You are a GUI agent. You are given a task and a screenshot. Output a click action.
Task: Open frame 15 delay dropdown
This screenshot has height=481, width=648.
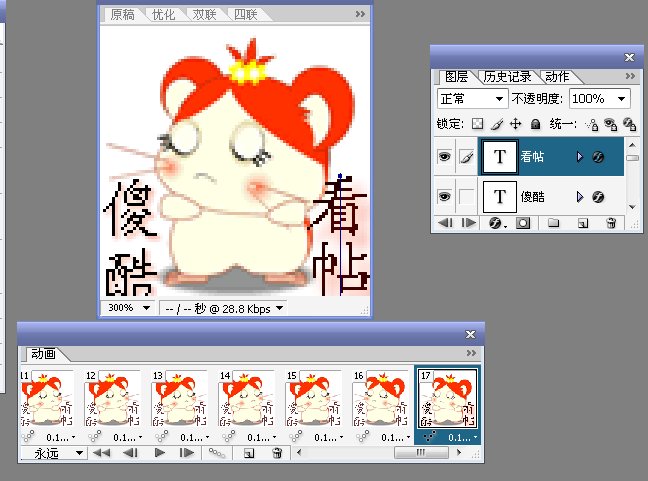pos(329,437)
